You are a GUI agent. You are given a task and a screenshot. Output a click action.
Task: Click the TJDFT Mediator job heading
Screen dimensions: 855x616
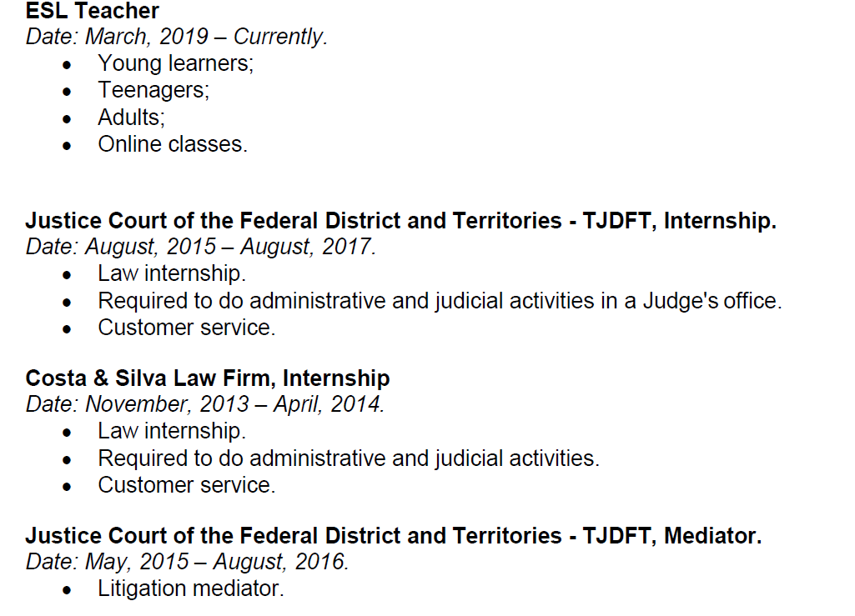pos(393,535)
